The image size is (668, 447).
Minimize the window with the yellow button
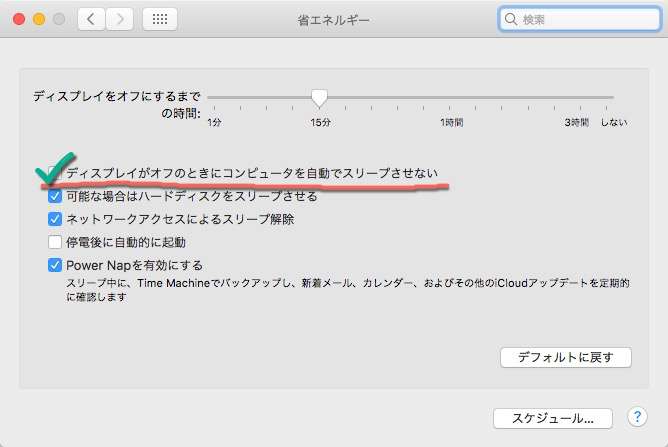coord(39,19)
